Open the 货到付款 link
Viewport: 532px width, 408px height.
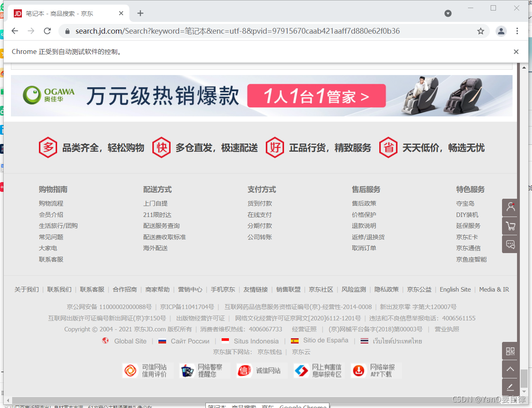260,204
